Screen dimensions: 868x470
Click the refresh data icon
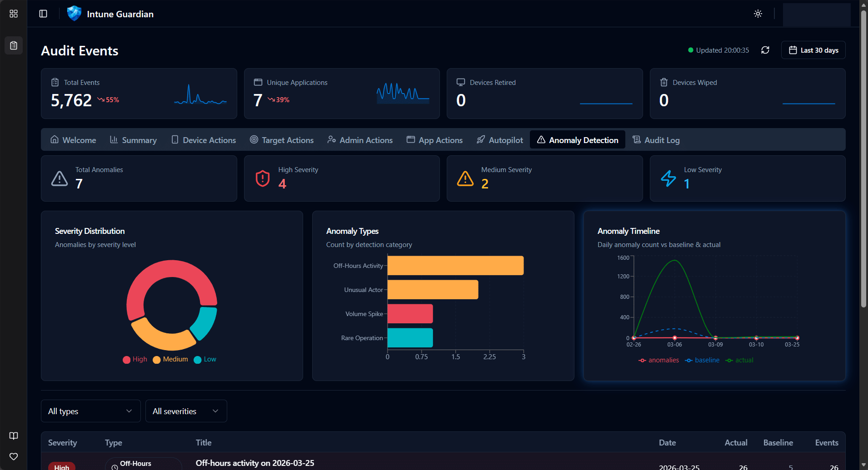pyautogui.click(x=765, y=50)
